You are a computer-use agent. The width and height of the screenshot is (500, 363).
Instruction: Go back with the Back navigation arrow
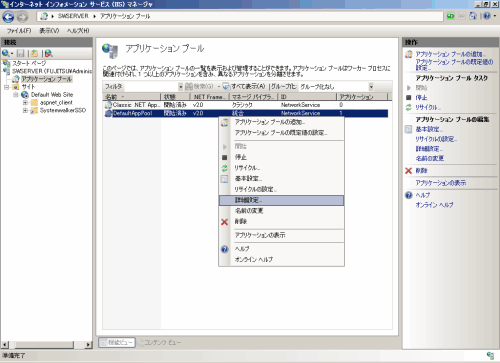click(8, 17)
